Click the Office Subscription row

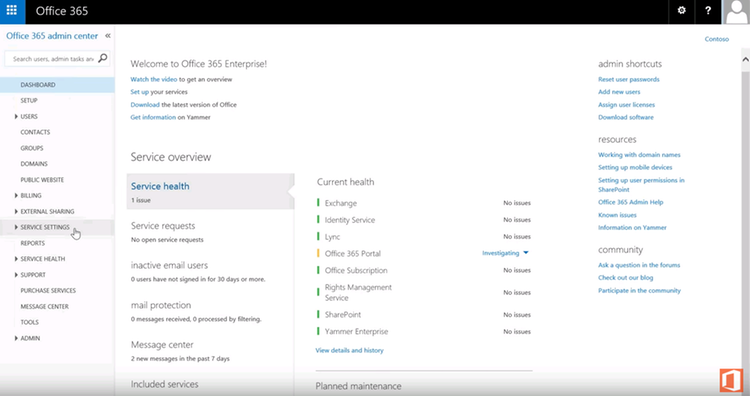pos(424,270)
